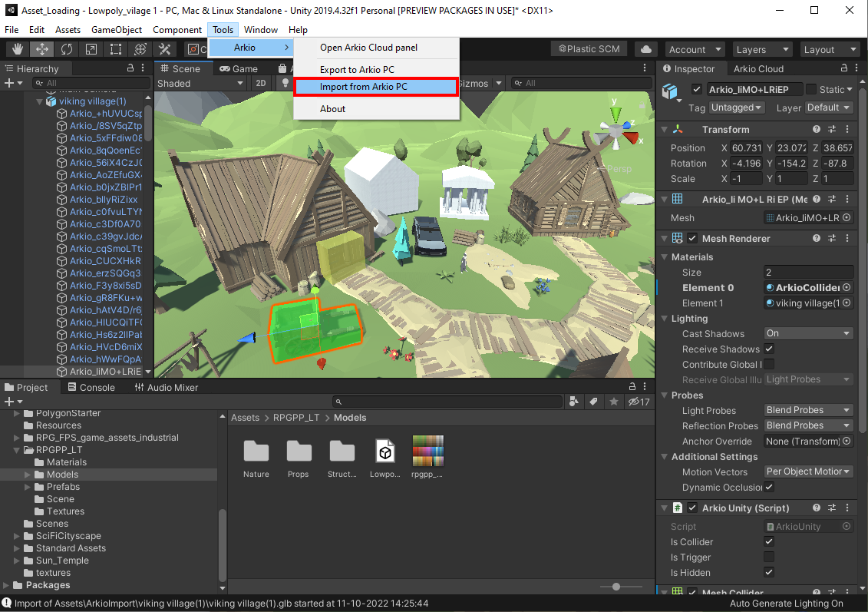This screenshot has height=612, width=868.
Task: Open the Transform component context menu
Action: point(847,129)
